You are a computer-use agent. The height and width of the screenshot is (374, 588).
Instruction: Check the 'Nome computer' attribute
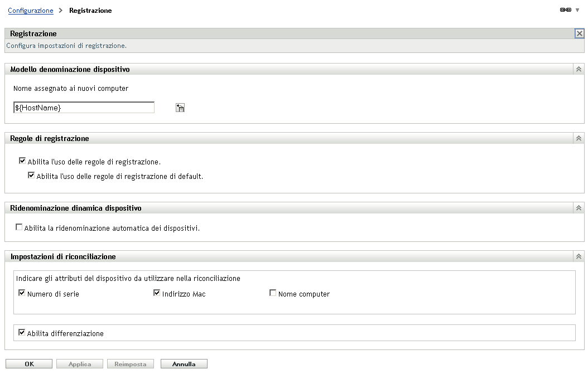272,292
